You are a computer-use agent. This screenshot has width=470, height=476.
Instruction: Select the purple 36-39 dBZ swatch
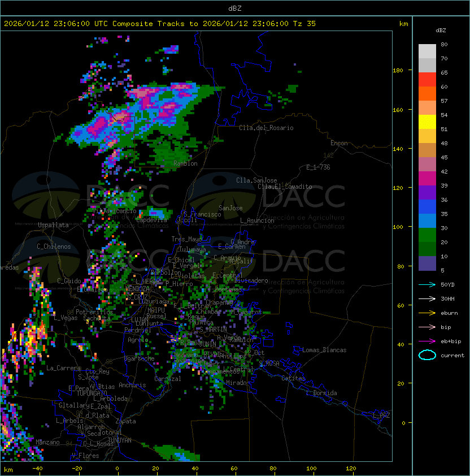point(427,192)
